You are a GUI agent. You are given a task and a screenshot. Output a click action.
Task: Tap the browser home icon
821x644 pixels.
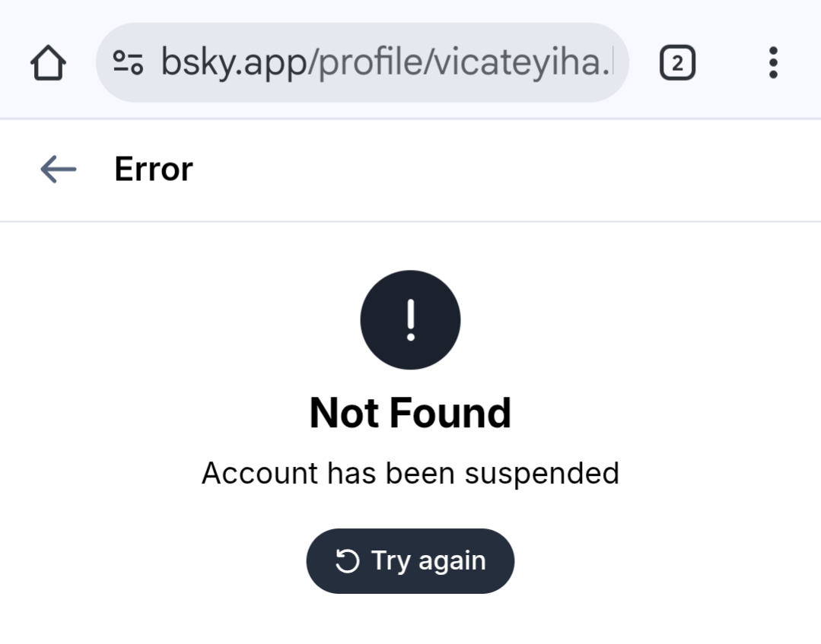pyautogui.click(x=48, y=64)
